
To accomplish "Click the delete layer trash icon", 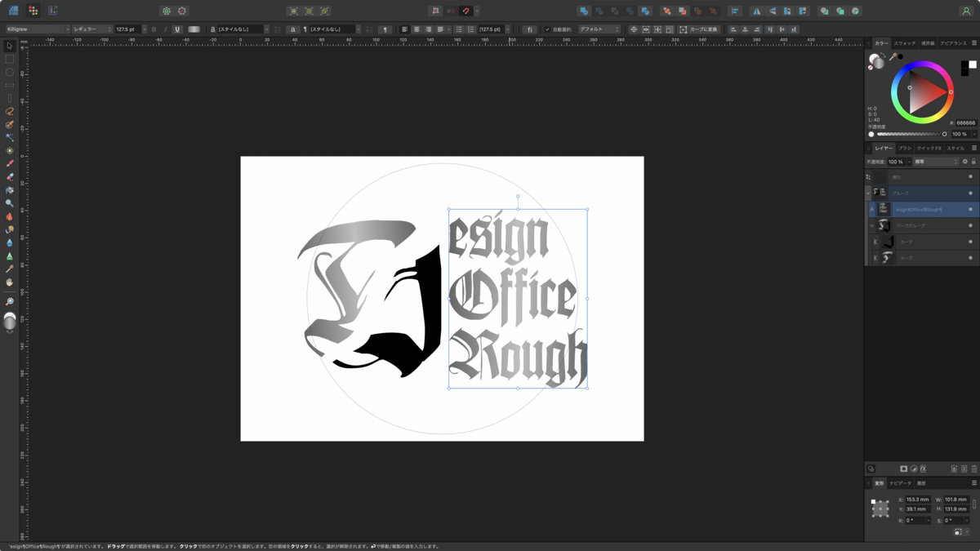I will click(x=973, y=469).
